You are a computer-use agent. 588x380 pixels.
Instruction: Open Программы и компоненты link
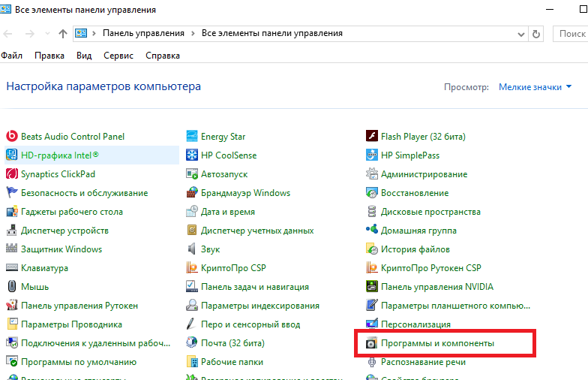(437, 343)
